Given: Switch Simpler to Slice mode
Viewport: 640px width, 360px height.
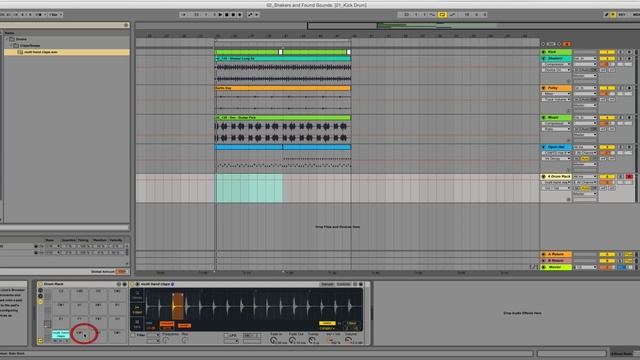Looking at the screenshot, I should coord(137,324).
